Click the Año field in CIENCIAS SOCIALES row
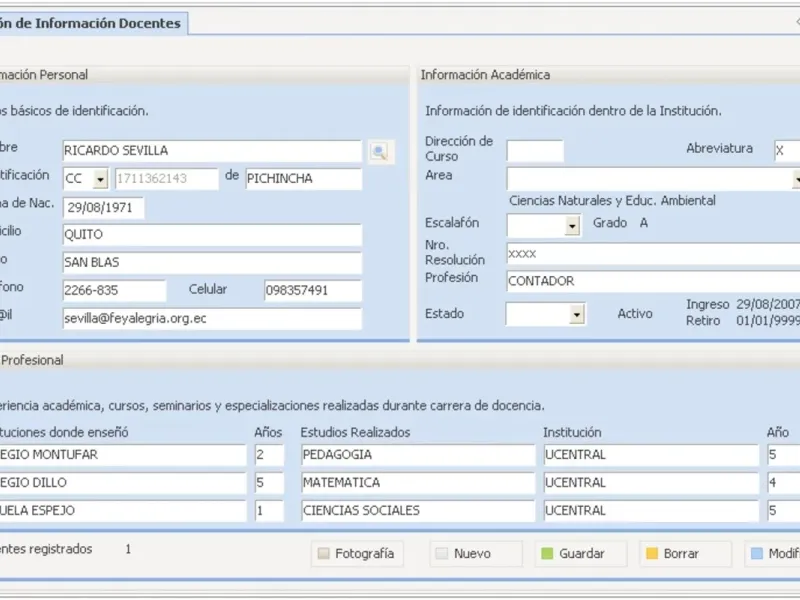800x600 pixels. pyautogui.click(x=784, y=511)
